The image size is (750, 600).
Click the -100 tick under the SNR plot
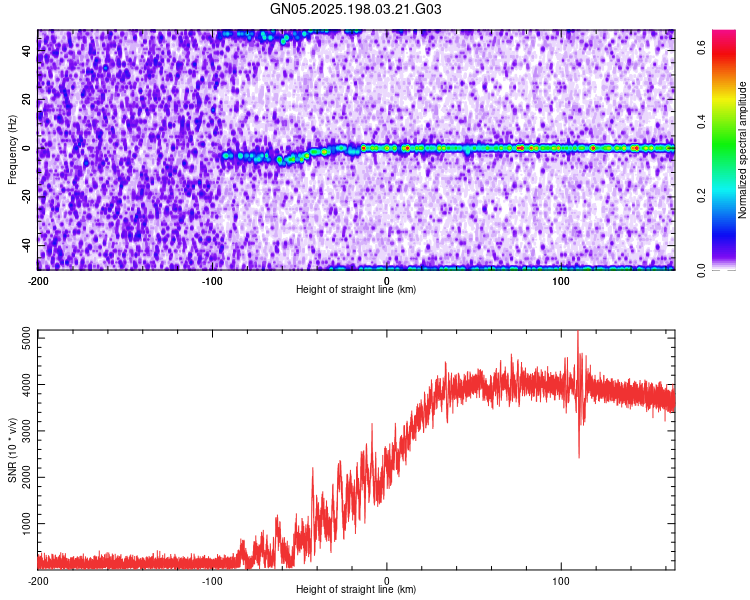pyautogui.click(x=212, y=581)
